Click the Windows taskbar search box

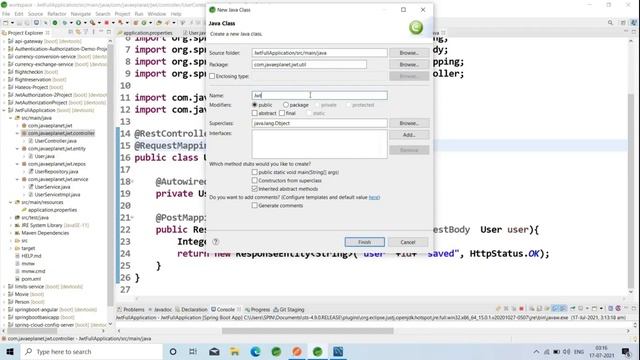91,351
